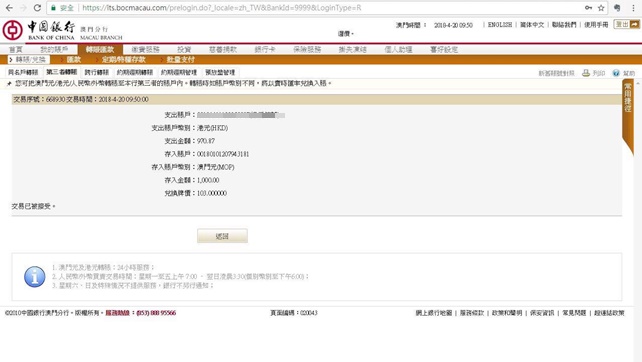Image resolution: width=642 pixels, height=362 pixels.
Task: Open the 服務條款 footer link
Action: pyautogui.click(x=472, y=313)
